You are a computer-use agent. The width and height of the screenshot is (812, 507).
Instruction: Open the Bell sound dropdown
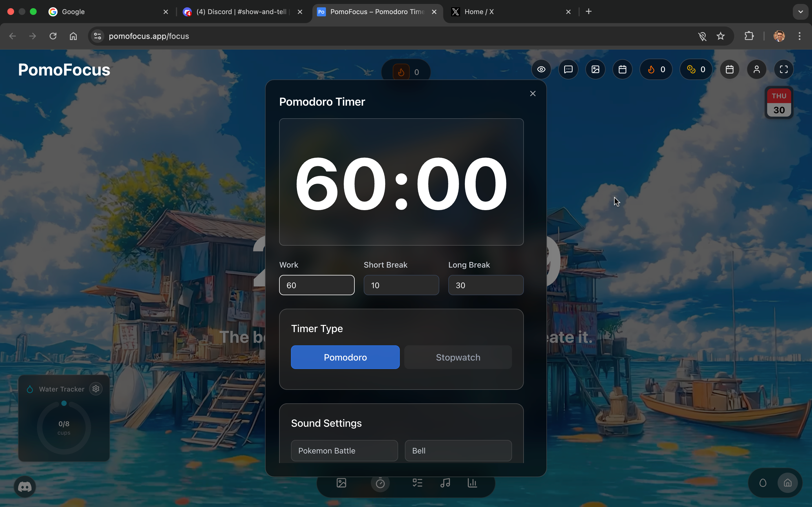[x=458, y=450]
